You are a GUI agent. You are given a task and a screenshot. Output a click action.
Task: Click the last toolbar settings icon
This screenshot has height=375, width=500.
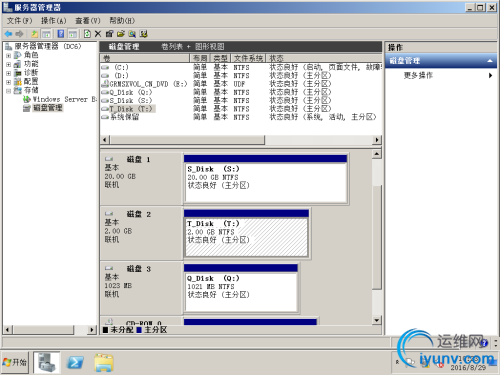point(144,34)
